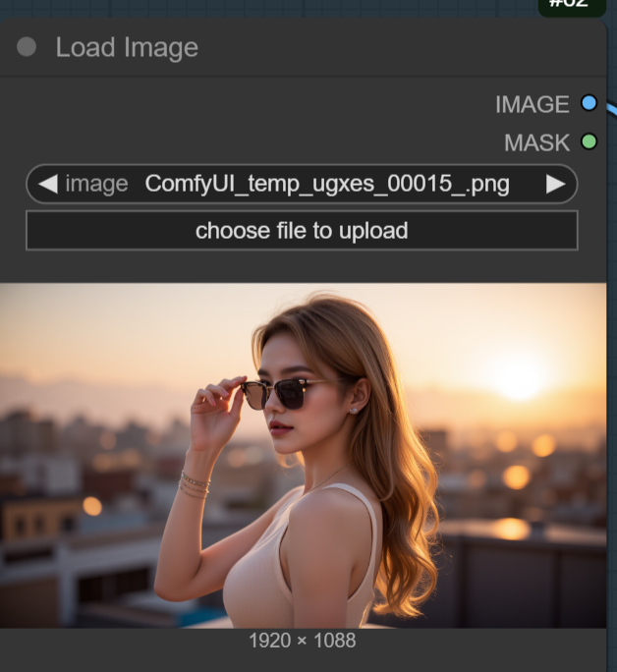Click the MASK output label text
Screen dimensions: 617x672
[536, 142]
